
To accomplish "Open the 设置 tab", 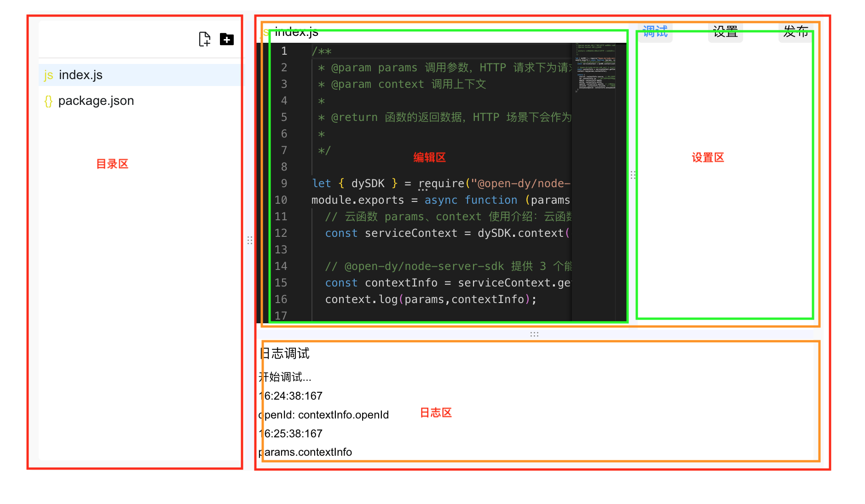I will 725,32.
